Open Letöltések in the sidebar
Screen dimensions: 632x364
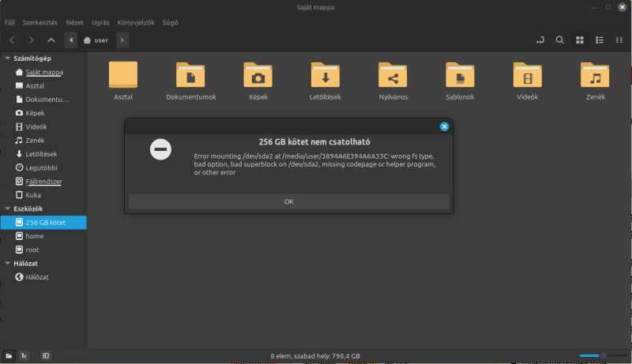(x=43, y=154)
